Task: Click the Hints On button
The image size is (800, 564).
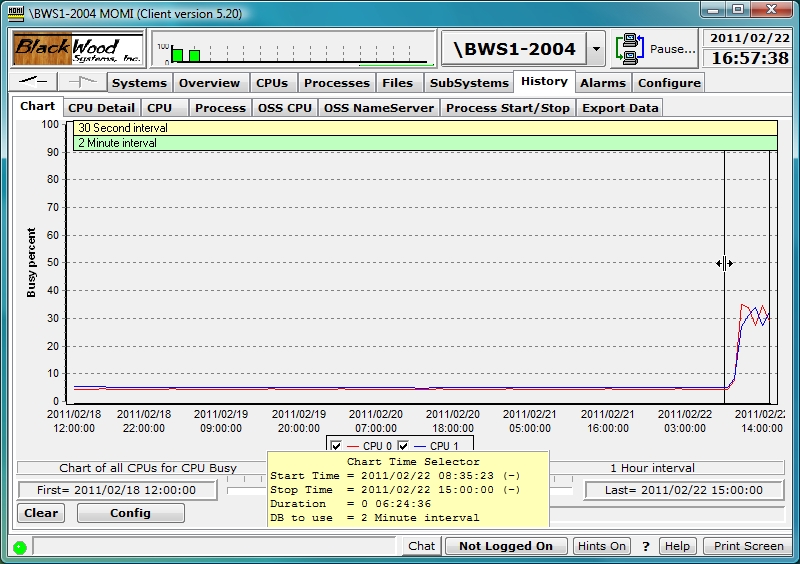Action: (x=602, y=546)
